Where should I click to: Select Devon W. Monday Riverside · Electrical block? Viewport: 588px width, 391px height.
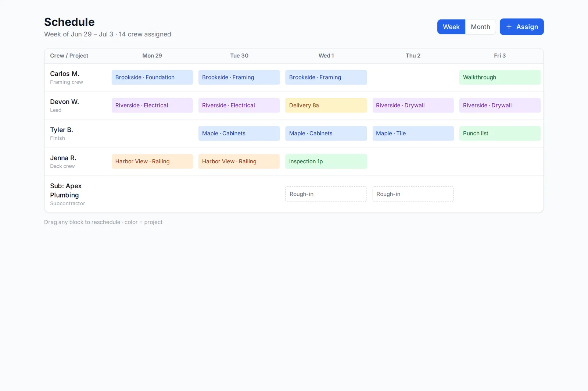[152, 105]
